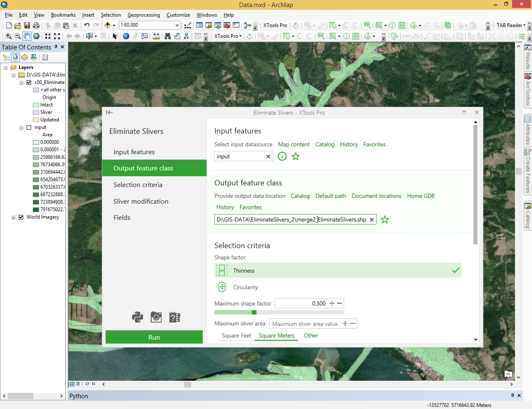Click the green info icon beside input
This screenshot has width=532, height=409.
pos(282,156)
